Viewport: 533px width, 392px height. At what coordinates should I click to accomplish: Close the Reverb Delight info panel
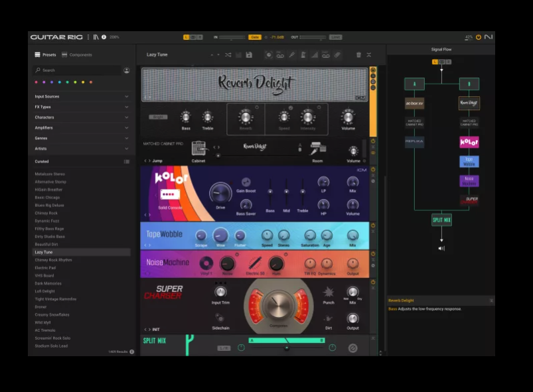click(x=491, y=300)
